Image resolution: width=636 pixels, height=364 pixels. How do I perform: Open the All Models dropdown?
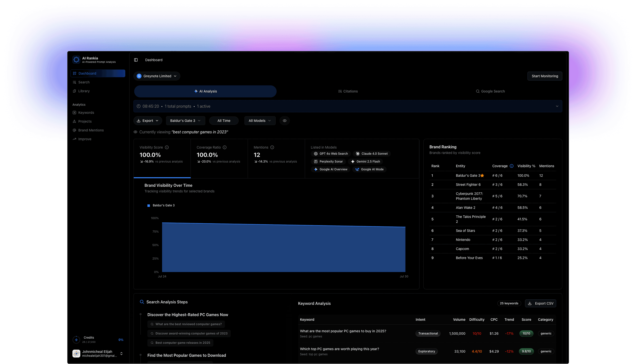pos(260,120)
